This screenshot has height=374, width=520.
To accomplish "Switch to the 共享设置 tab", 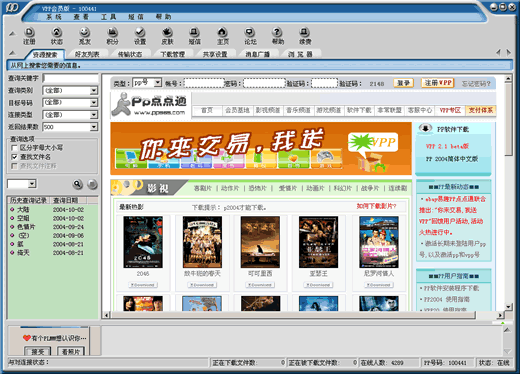I will [x=215, y=54].
